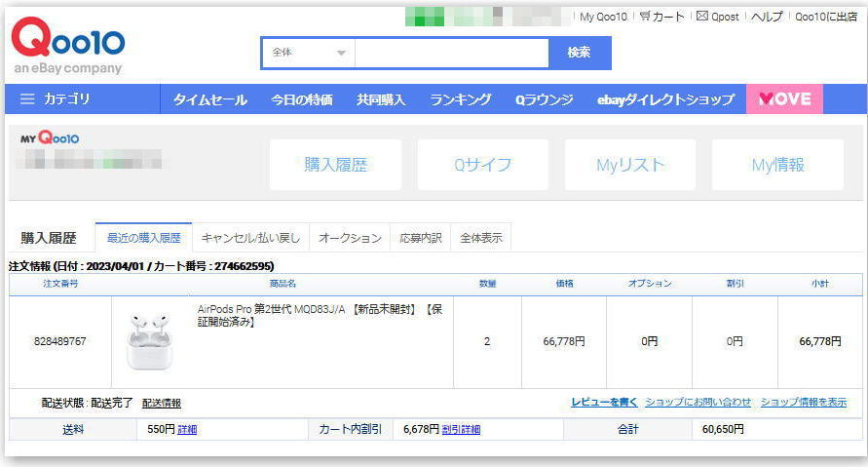The height and width of the screenshot is (467, 868).
Task: Open the ランキング menu item
Action: 461,99
